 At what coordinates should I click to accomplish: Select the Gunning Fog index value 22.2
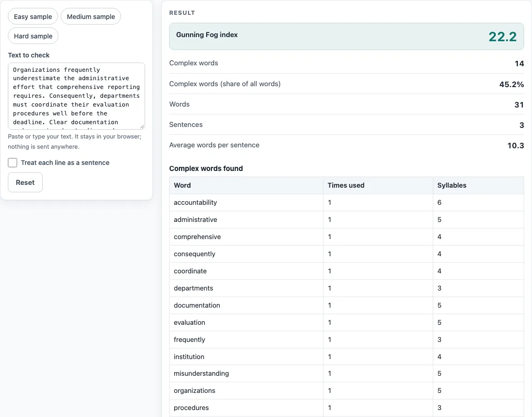click(x=502, y=37)
